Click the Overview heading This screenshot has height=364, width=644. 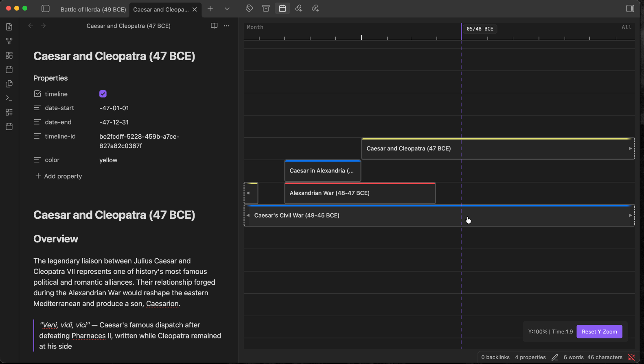tap(56, 239)
